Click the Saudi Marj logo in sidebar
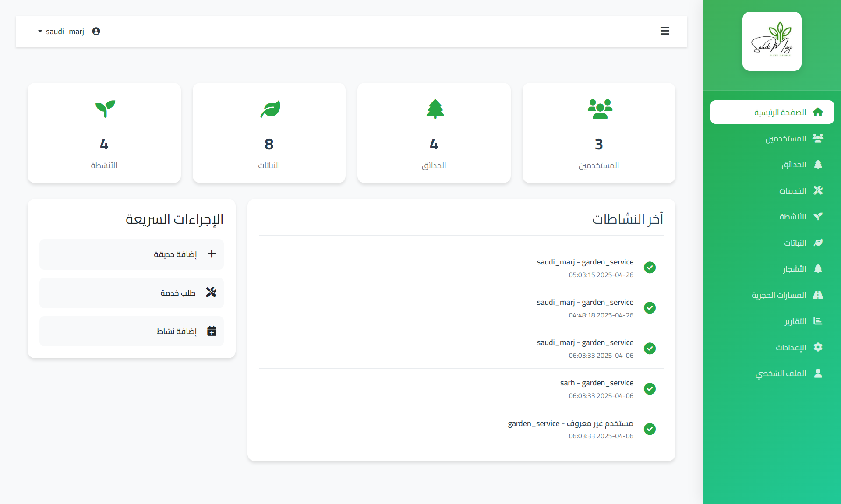 pos(772,41)
